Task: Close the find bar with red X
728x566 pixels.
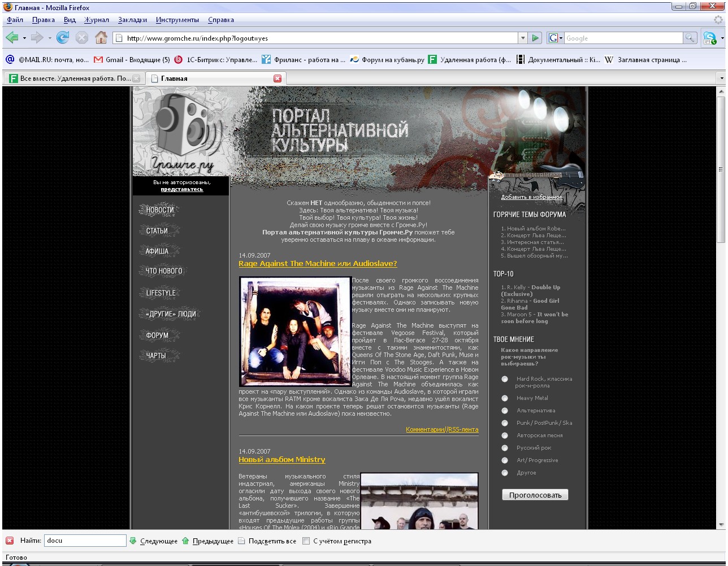Action: pos(10,541)
